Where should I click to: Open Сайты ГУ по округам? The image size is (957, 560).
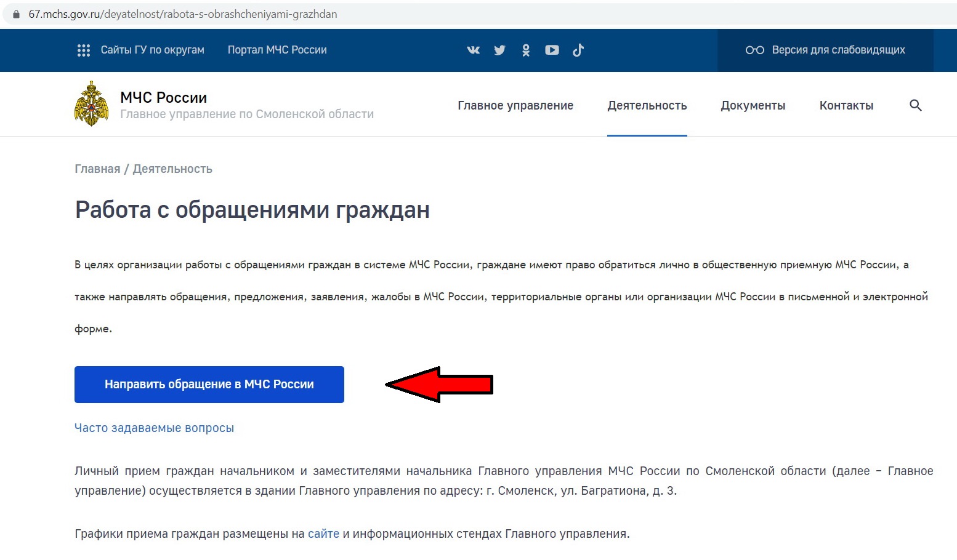152,50
